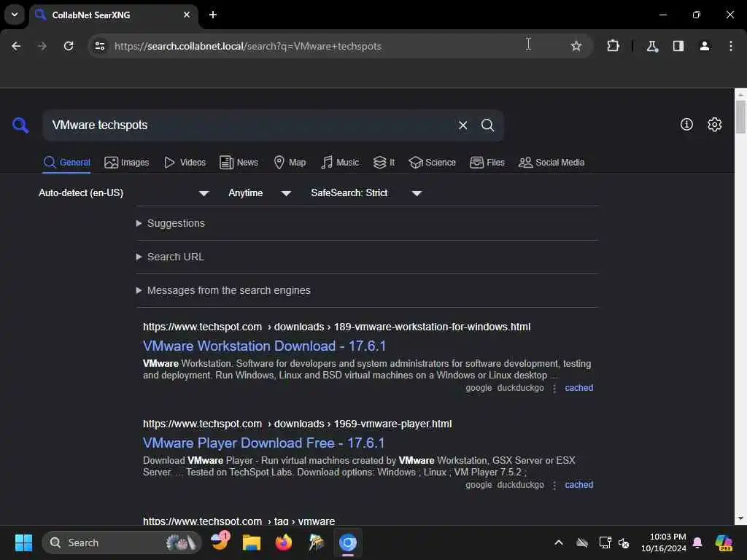Switch to the Files tab

[x=487, y=163]
